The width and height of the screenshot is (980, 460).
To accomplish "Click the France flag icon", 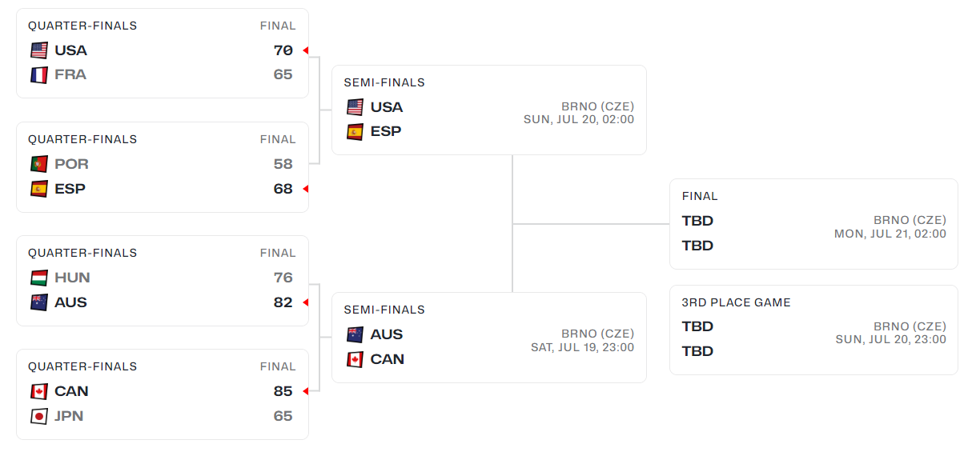I will point(38,75).
